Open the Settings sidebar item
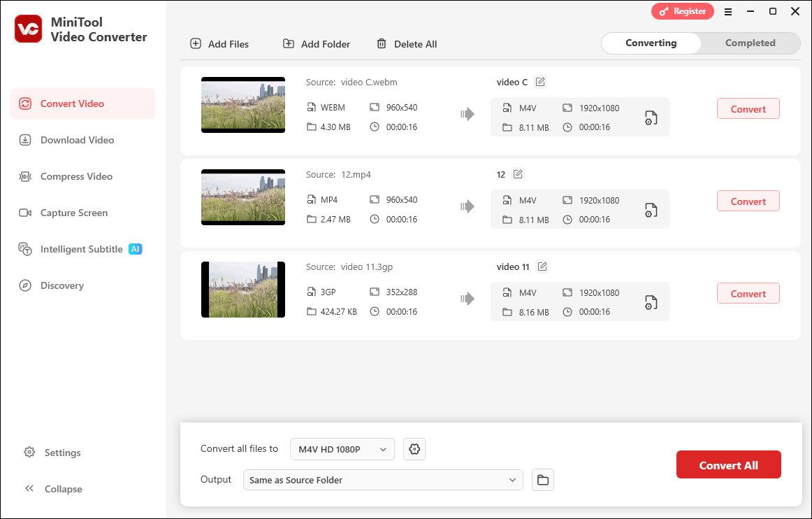This screenshot has height=519, width=812. pos(61,453)
